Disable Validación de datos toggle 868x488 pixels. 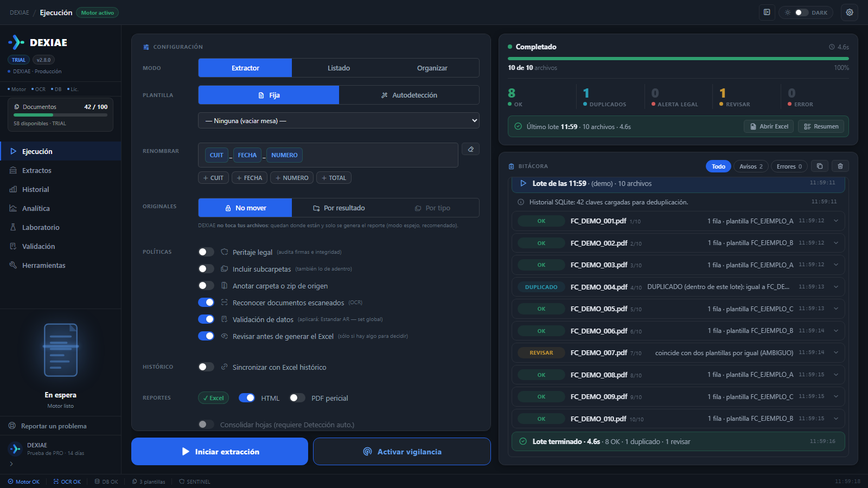(x=206, y=319)
